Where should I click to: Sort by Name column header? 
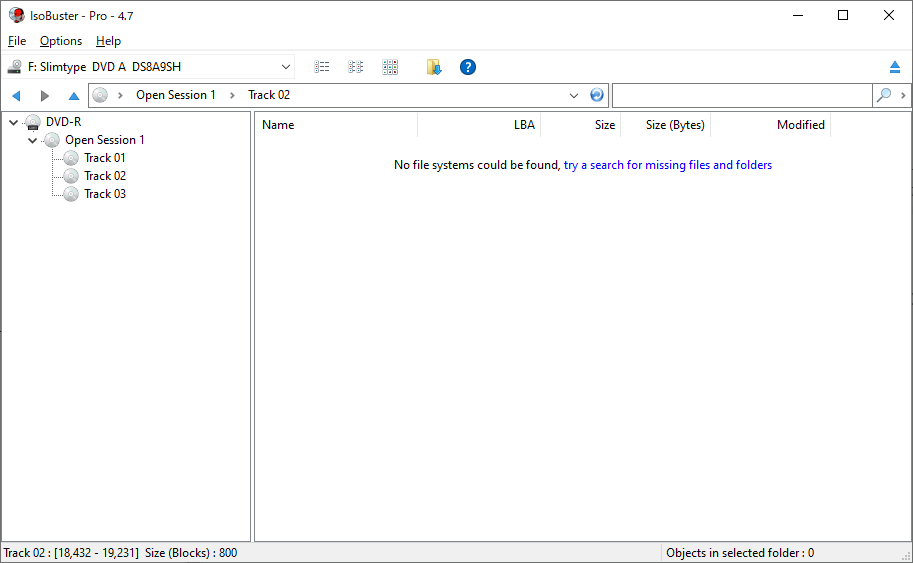click(336, 125)
